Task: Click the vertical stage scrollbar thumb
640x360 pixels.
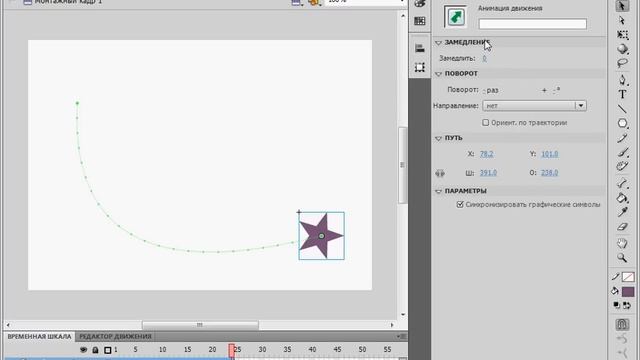Action: pyautogui.click(x=402, y=165)
